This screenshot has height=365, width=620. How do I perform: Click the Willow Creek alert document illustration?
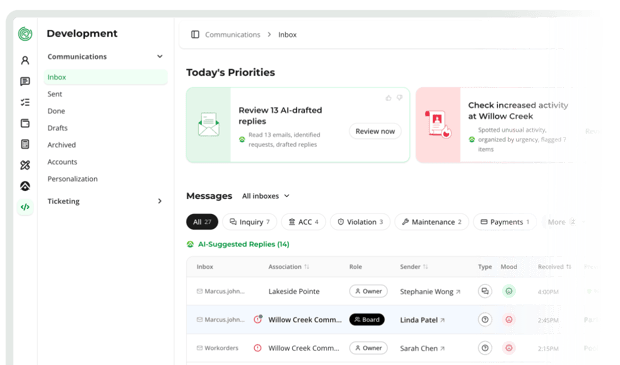438,125
